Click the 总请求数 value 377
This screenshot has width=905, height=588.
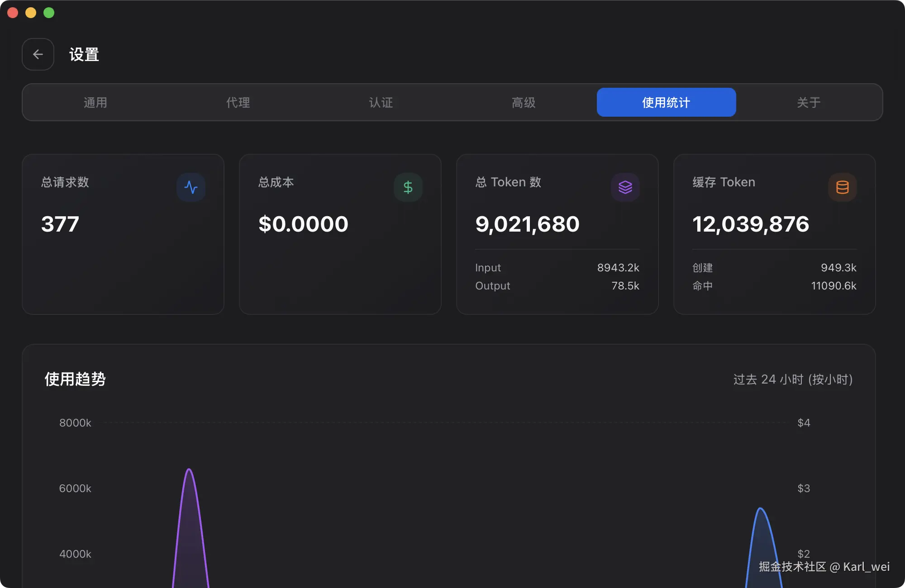(x=60, y=224)
